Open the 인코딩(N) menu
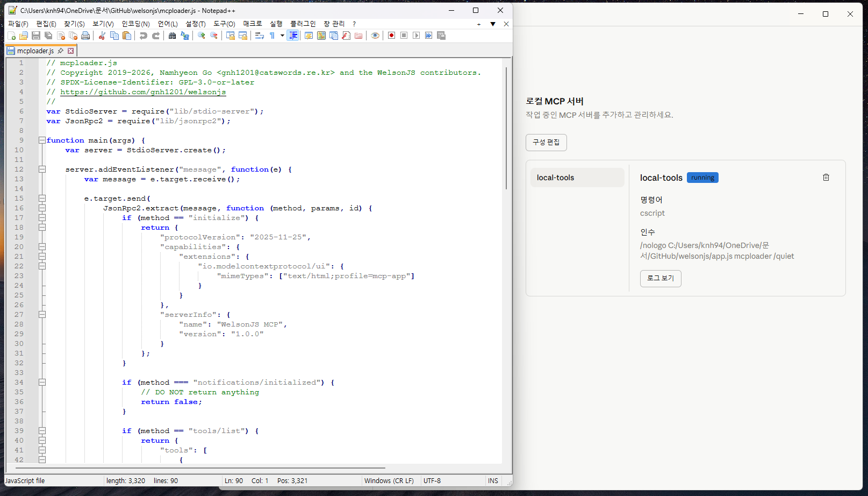The width and height of the screenshot is (868, 496). [135, 24]
